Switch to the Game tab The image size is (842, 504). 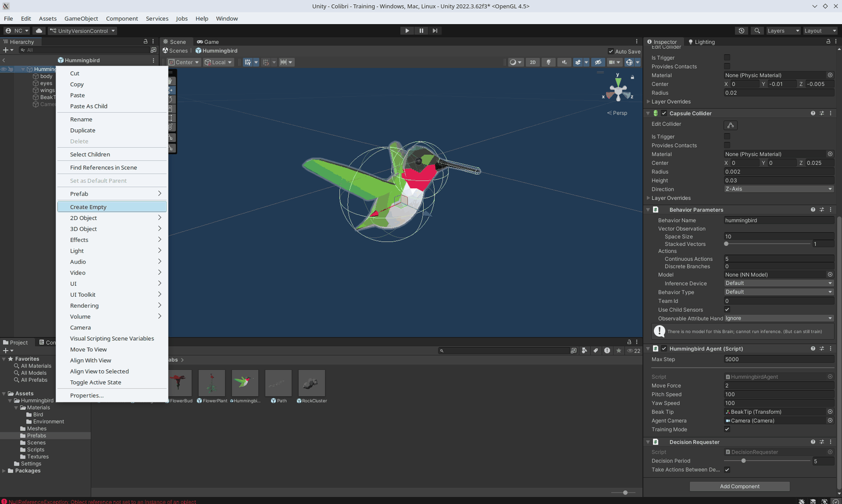[208, 42]
